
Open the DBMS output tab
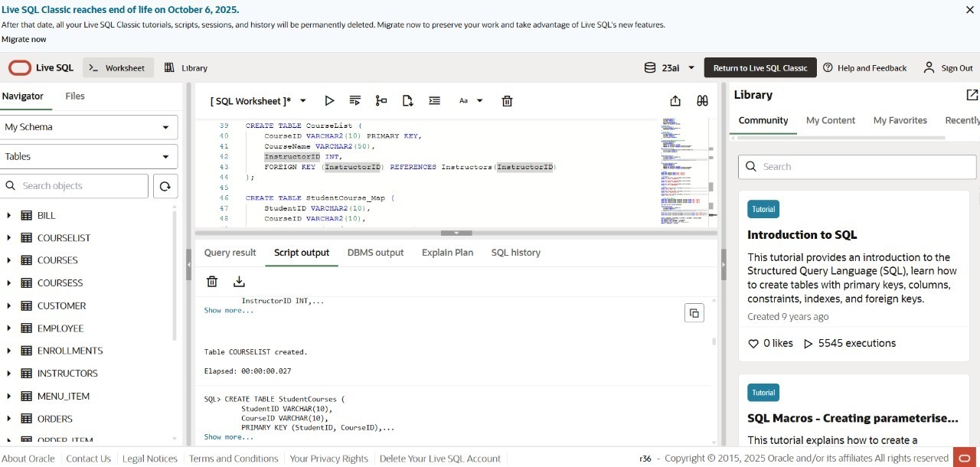click(x=375, y=252)
